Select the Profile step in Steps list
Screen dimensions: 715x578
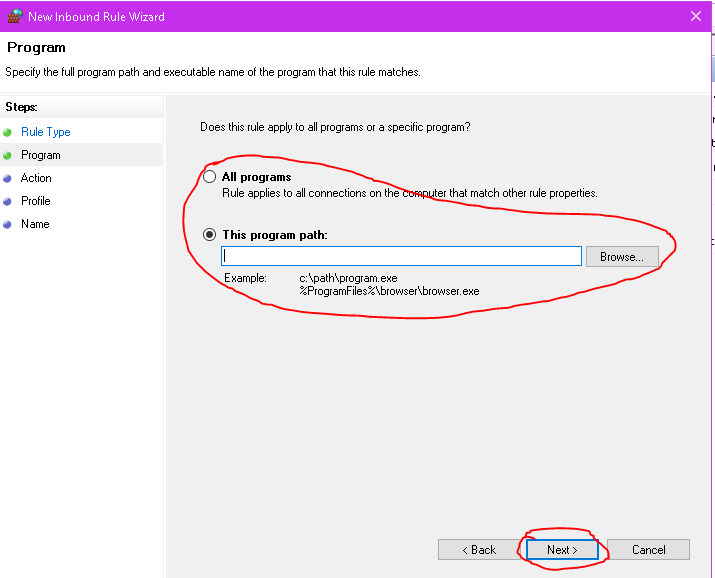coord(36,201)
